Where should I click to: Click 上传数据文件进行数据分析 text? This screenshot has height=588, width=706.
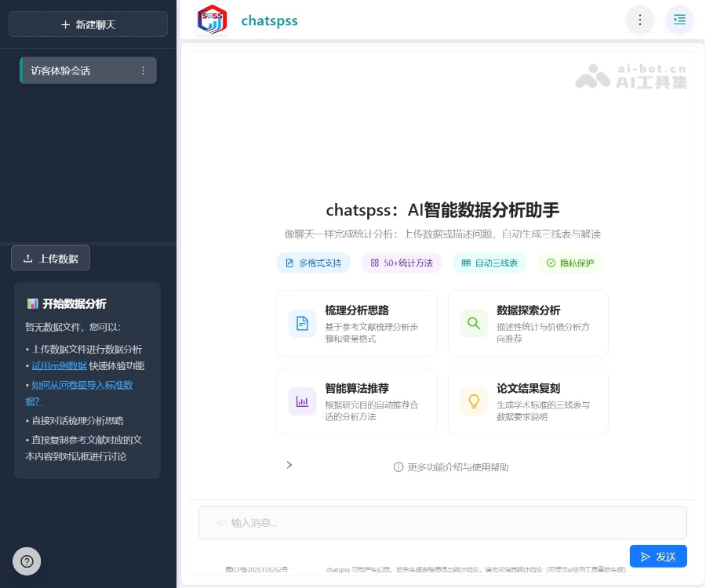tap(86, 349)
